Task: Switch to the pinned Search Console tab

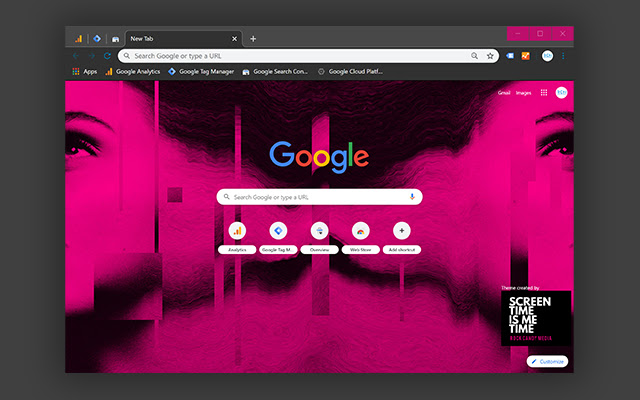Action: pyautogui.click(x=116, y=39)
